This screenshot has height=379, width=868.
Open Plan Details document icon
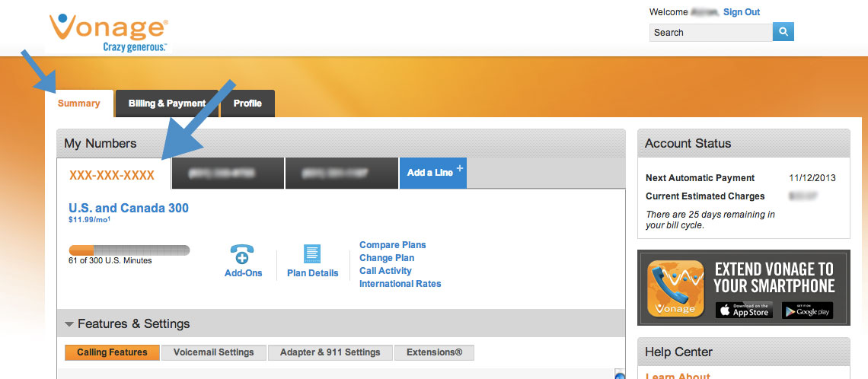tap(312, 254)
